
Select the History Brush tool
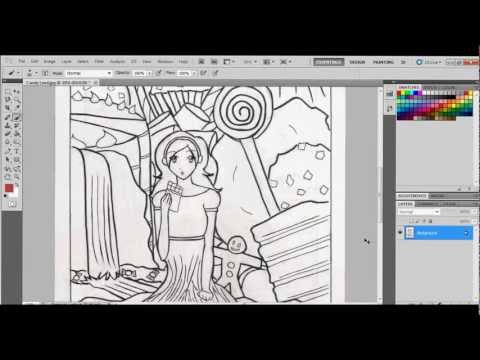pyautogui.click(x=16, y=126)
